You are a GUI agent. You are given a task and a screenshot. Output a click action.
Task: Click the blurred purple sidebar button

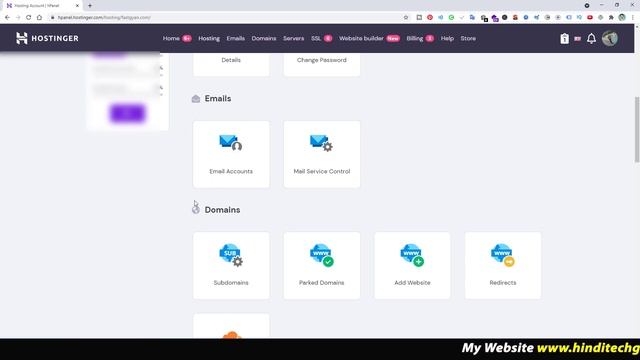pyautogui.click(x=127, y=113)
